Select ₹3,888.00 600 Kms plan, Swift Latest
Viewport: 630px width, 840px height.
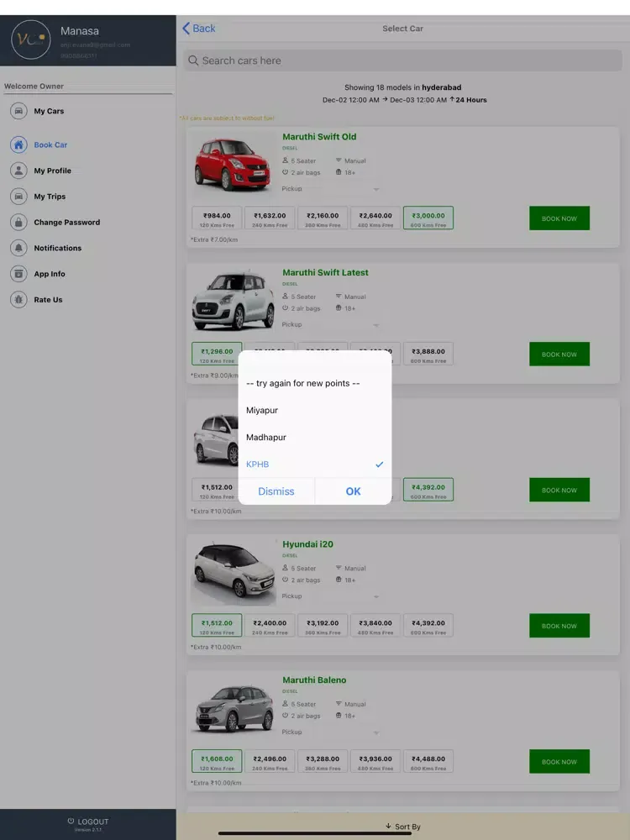(x=428, y=354)
